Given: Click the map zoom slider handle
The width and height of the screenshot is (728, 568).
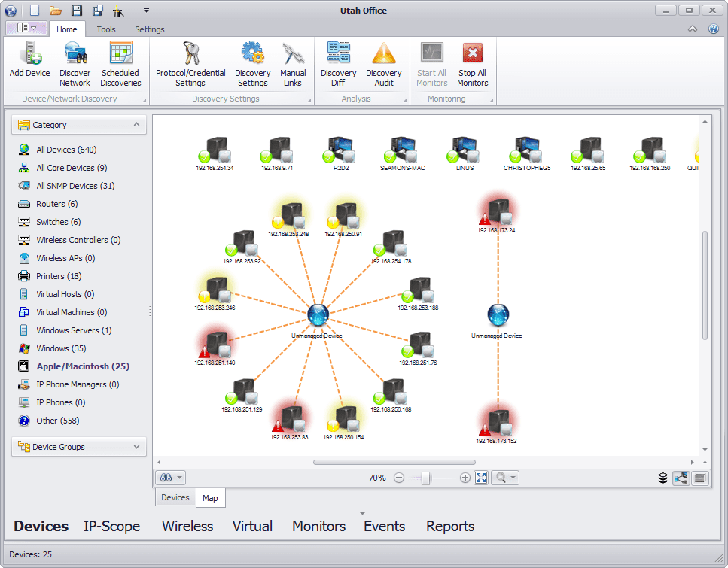Looking at the screenshot, I should click(425, 478).
